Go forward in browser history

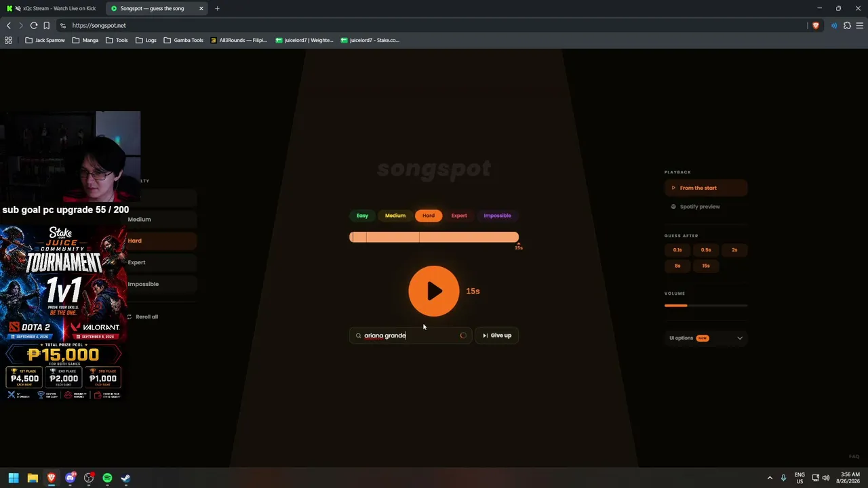click(20, 25)
